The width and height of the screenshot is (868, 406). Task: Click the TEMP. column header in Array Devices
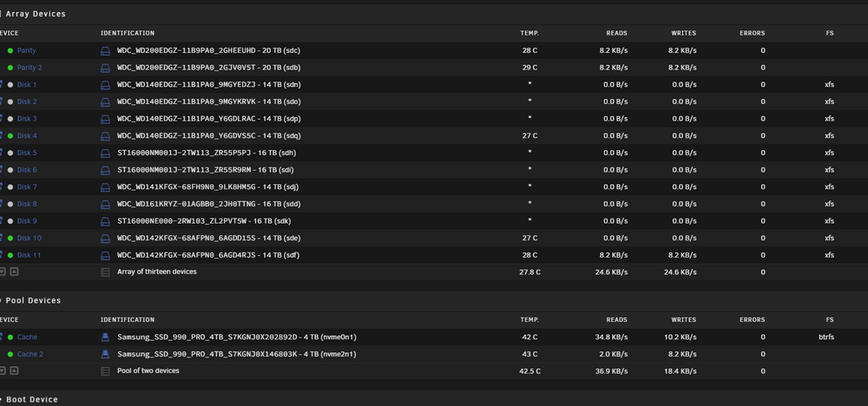[529, 33]
